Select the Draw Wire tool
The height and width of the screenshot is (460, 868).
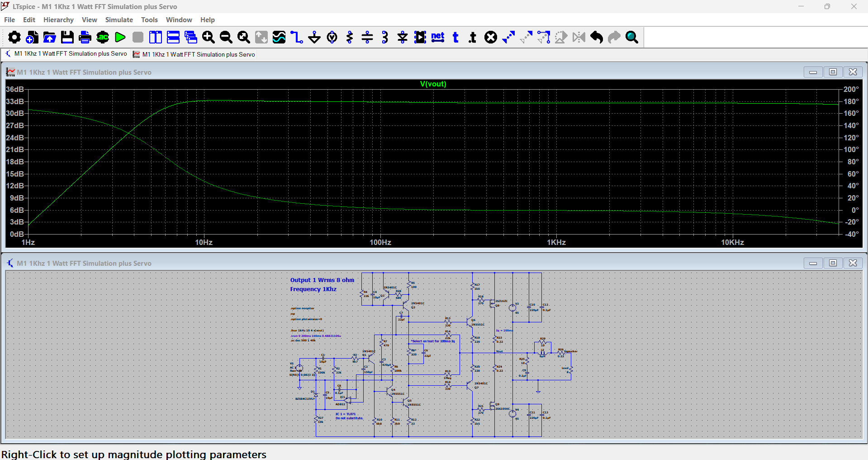click(x=297, y=37)
